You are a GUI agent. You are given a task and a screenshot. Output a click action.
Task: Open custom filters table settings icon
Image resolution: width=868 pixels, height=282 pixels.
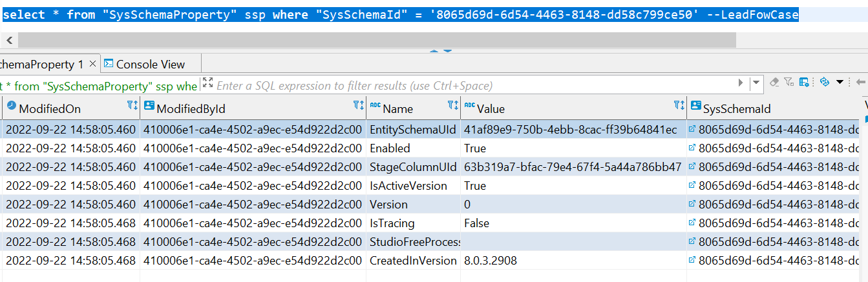pos(805,82)
